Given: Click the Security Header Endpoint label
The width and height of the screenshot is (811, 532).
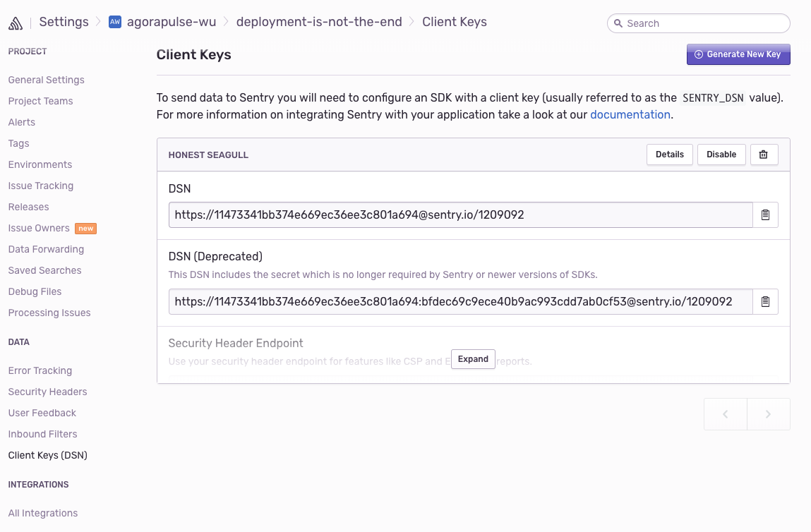Looking at the screenshot, I should pyautogui.click(x=236, y=344).
